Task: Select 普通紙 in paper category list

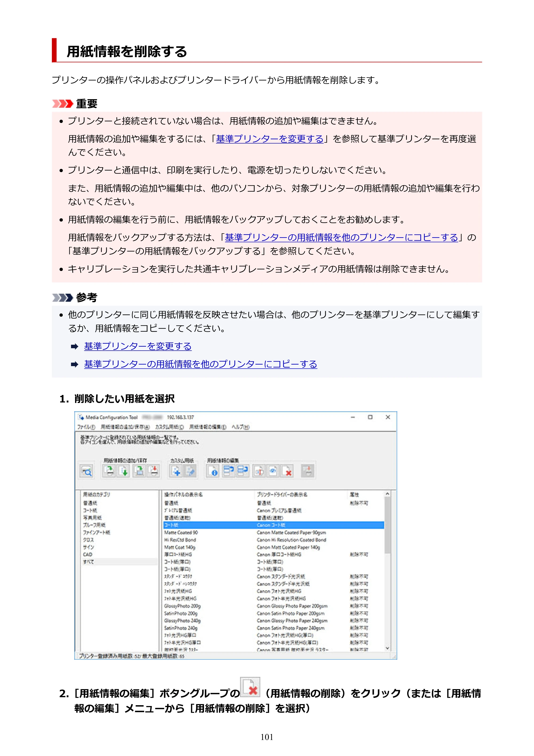Action: coord(90,503)
